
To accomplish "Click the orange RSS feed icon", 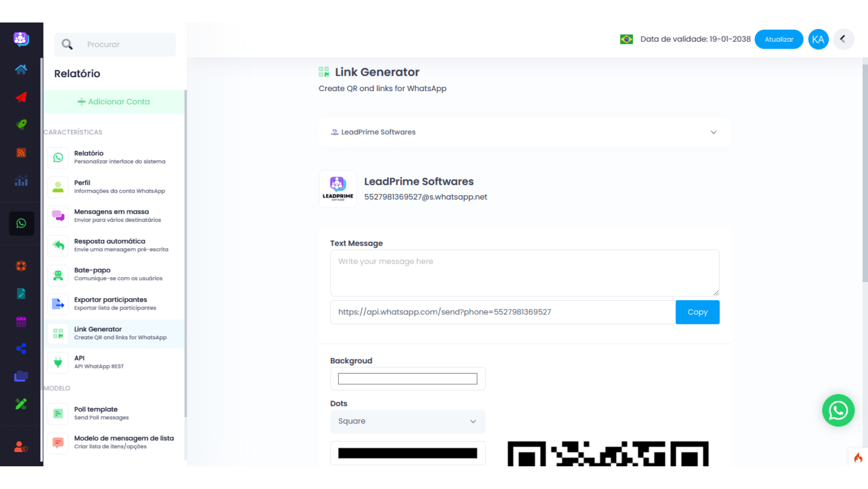I will click(21, 153).
